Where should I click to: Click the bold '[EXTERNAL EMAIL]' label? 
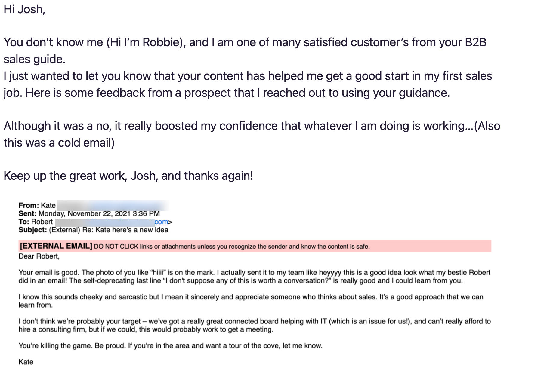(56, 246)
